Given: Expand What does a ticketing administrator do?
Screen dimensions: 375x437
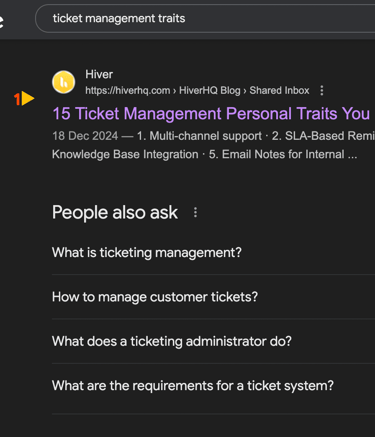Looking at the screenshot, I should tap(213, 341).
